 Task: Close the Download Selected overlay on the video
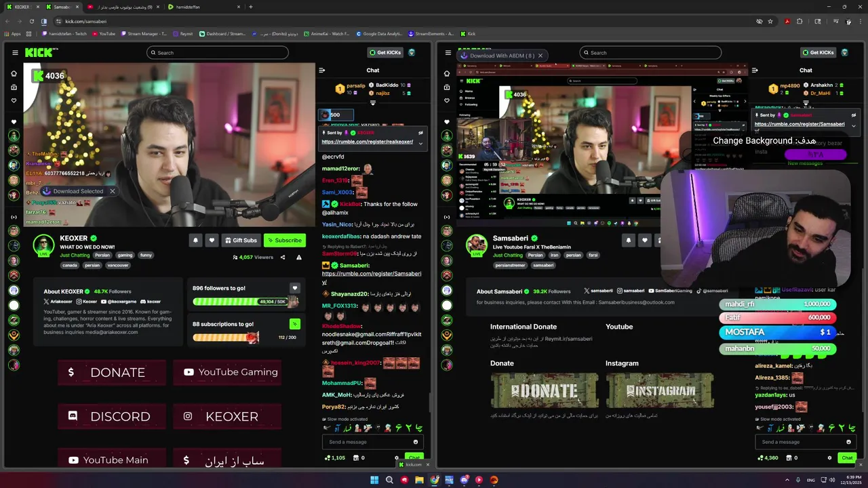coord(113,191)
